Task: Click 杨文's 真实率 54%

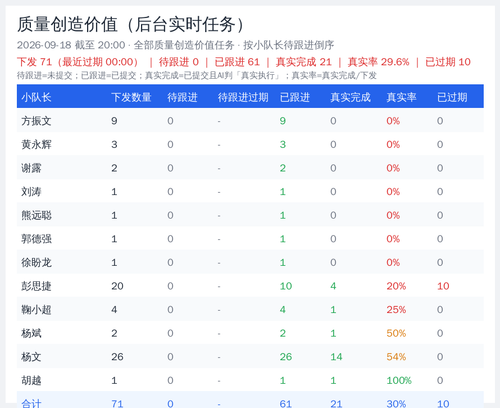Action: point(396,357)
